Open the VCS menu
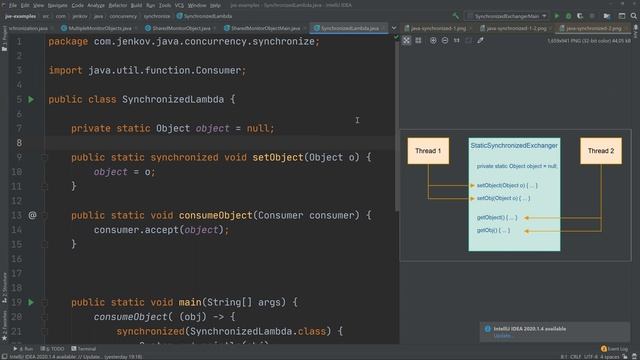The width and height of the screenshot is (640, 360). click(179, 5)
